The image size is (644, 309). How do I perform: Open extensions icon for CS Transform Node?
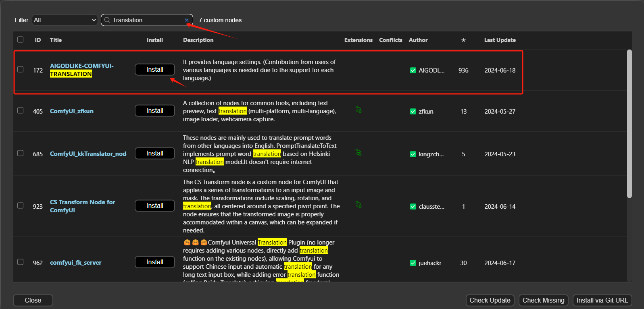(358, 205)
